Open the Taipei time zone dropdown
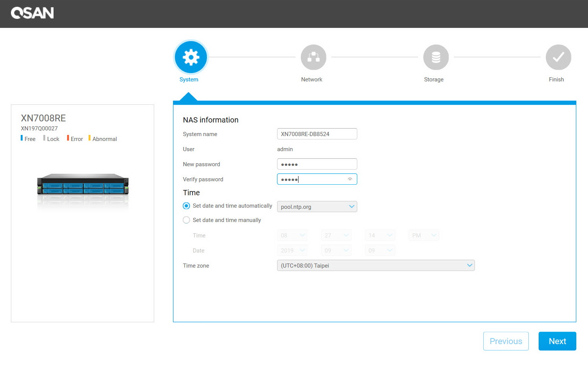Screen dimensions: 588x372 click(376, 265)
